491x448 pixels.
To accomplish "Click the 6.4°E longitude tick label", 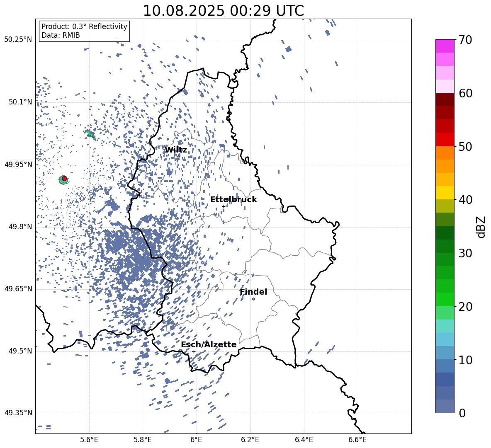I will pos(304,440).
